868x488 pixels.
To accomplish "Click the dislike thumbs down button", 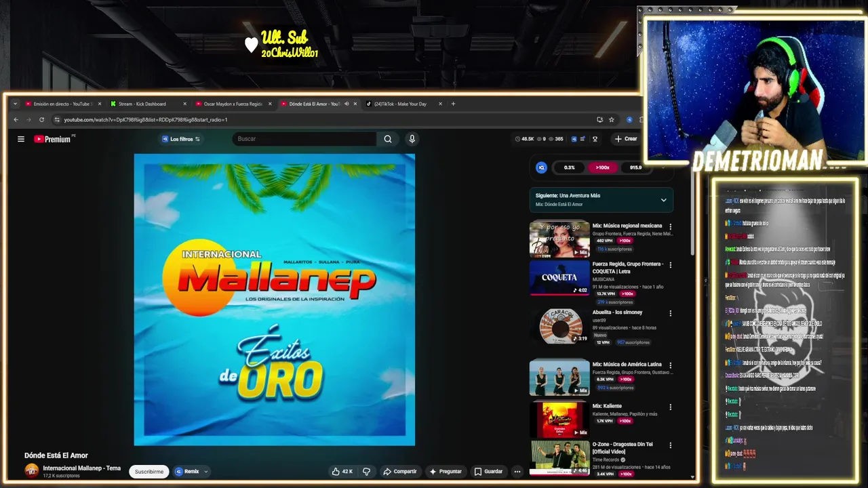I will tap(366, 471).
